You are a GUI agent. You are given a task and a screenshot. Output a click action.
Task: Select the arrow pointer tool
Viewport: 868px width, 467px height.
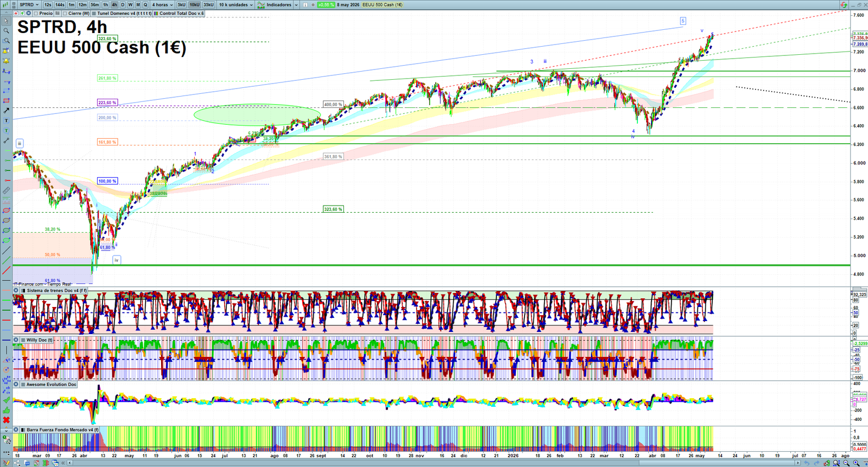pos(7,21)
